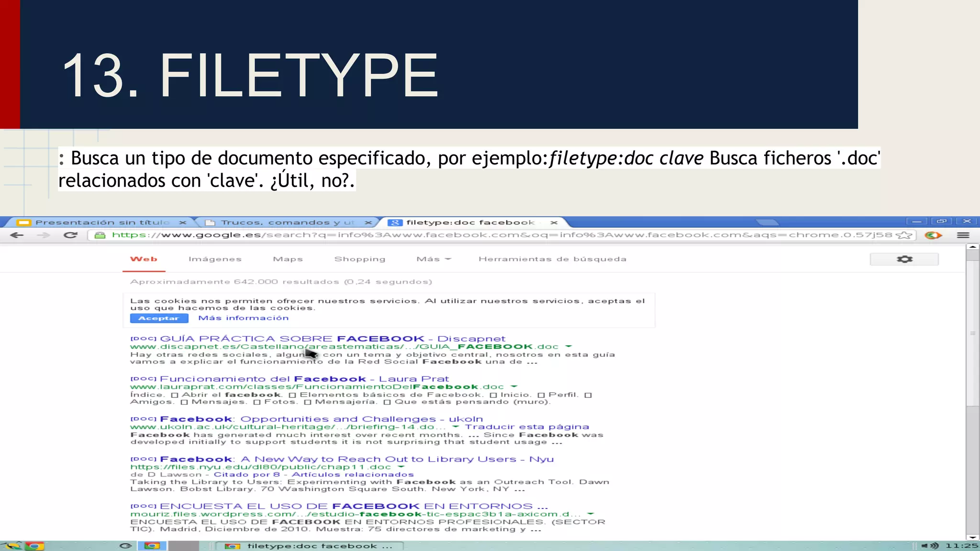The height and width of the screenshot is (551, 980).
Task: Close the 'filetype:doc facebook' tab
Action: click(554, 222)
